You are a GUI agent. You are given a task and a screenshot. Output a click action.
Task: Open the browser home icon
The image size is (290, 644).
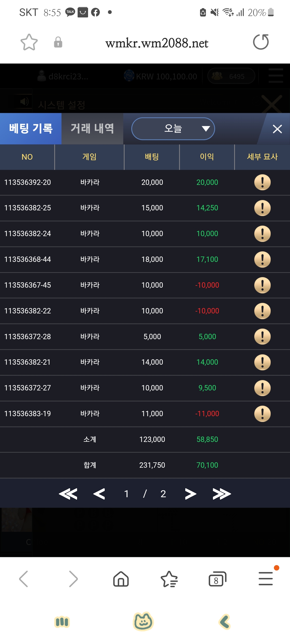[x=121, y=579]
